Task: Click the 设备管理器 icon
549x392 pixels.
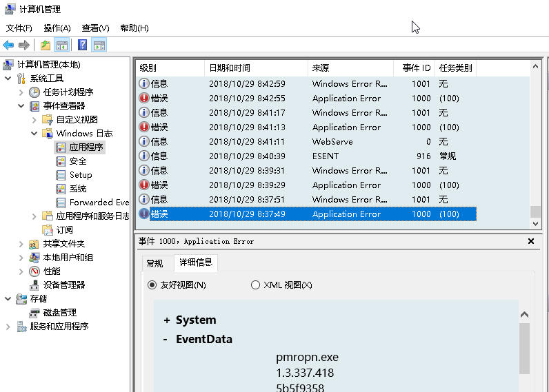Action: (34, 285)
